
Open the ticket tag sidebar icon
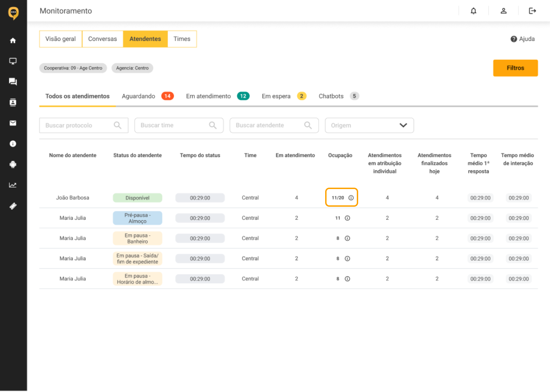click(13, 206)
